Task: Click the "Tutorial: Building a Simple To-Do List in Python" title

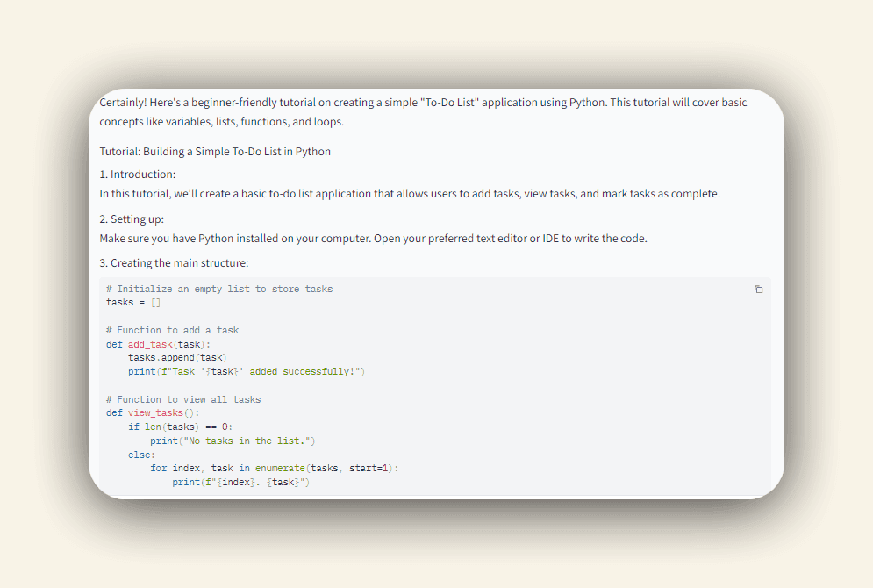Action: pos(215,152)
